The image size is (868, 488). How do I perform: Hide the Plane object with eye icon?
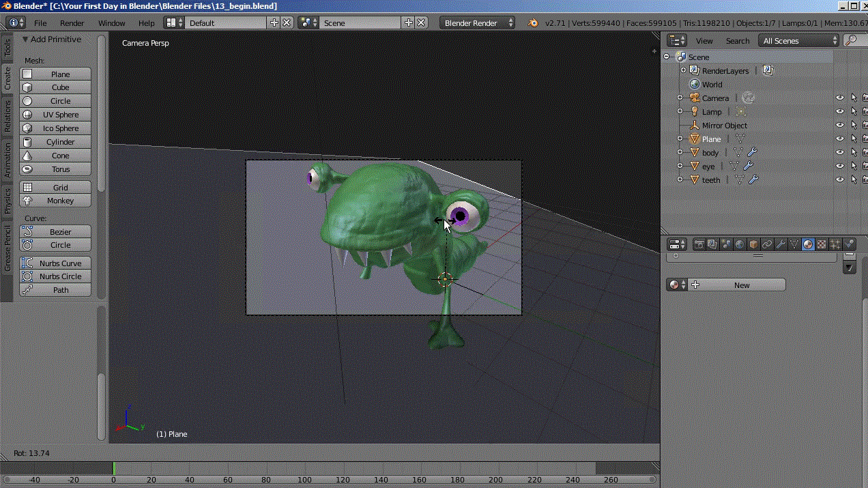(x=840, y=139)
